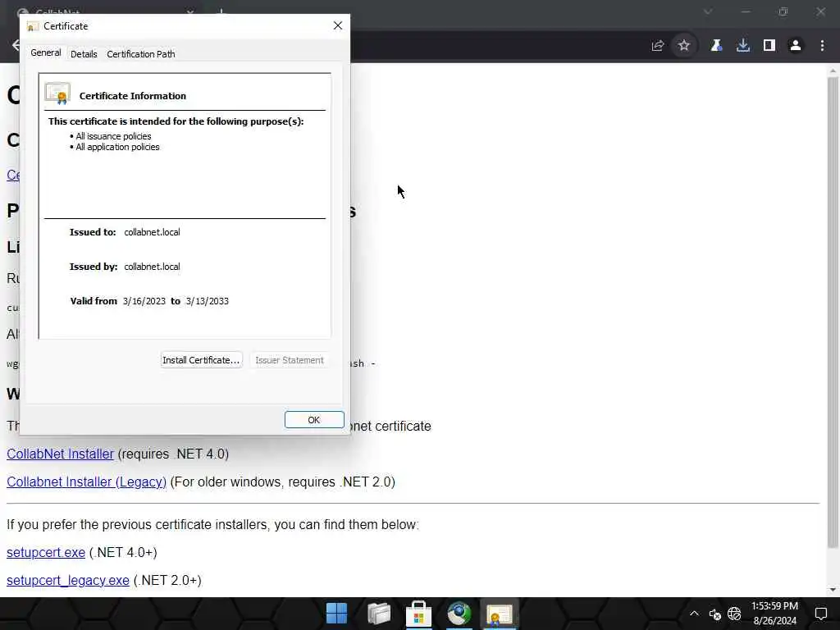Click the valid-from date 3/16/2023
840x630 pixels.
coord(144,301)
